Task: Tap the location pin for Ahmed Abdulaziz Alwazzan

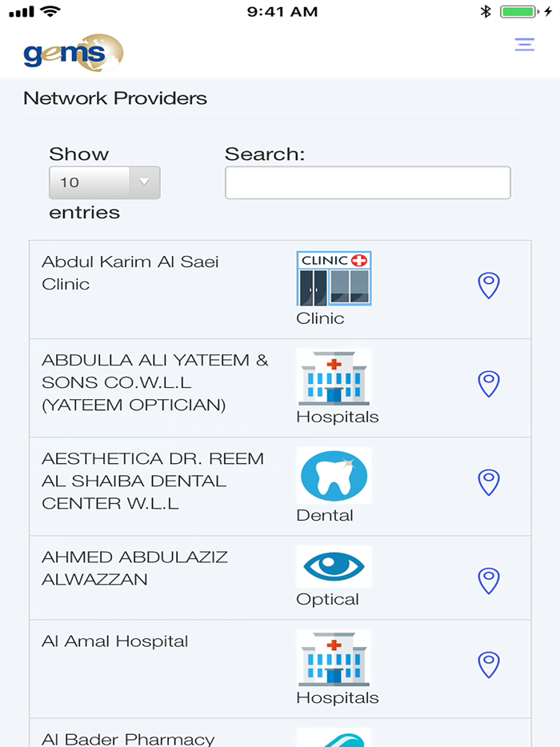Action: (488, 580)
